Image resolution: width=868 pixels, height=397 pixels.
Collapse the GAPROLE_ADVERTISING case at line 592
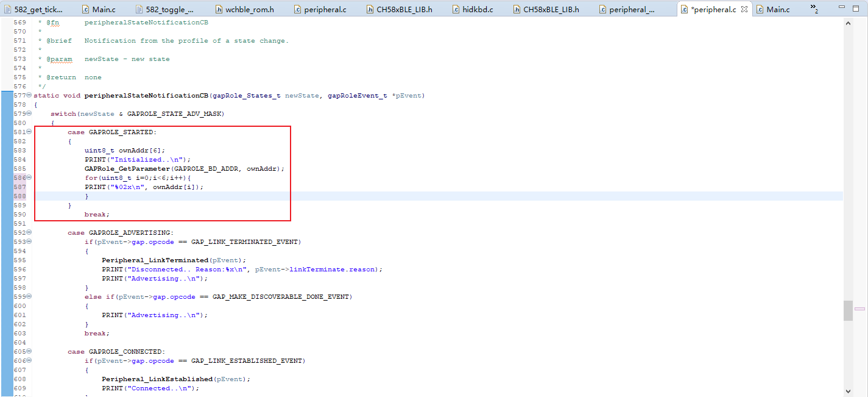[x=29, y=233]
